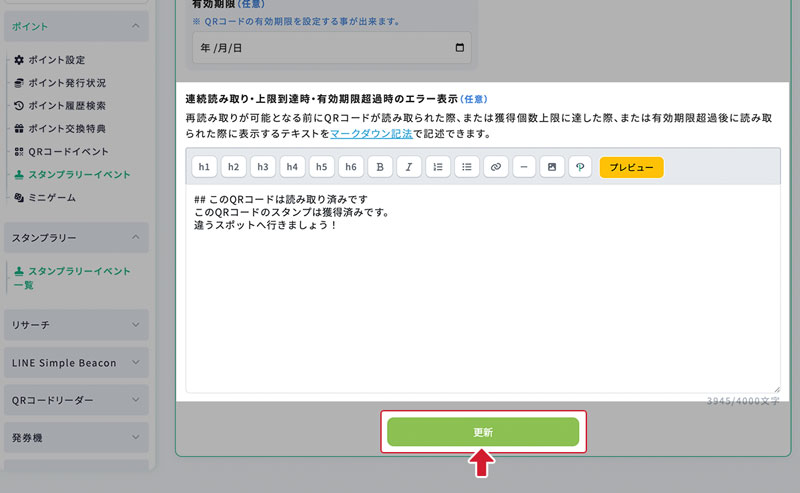
Task: Apply h1 heading format
Action: tap(205, 167)
